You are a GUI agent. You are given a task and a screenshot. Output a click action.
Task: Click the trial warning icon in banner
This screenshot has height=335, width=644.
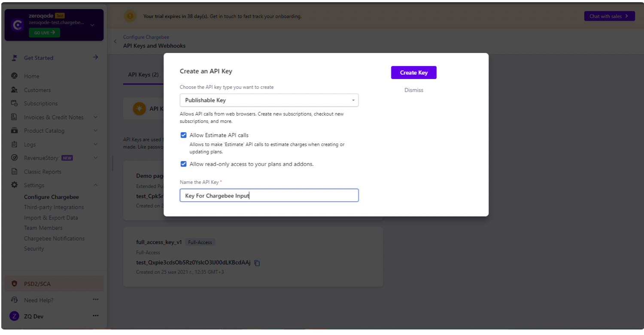coord(130,16)
